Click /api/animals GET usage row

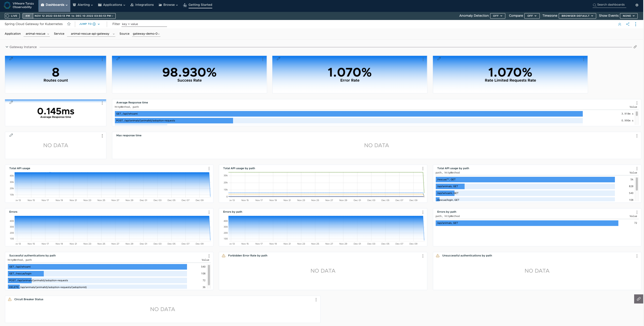coord(525,186)
